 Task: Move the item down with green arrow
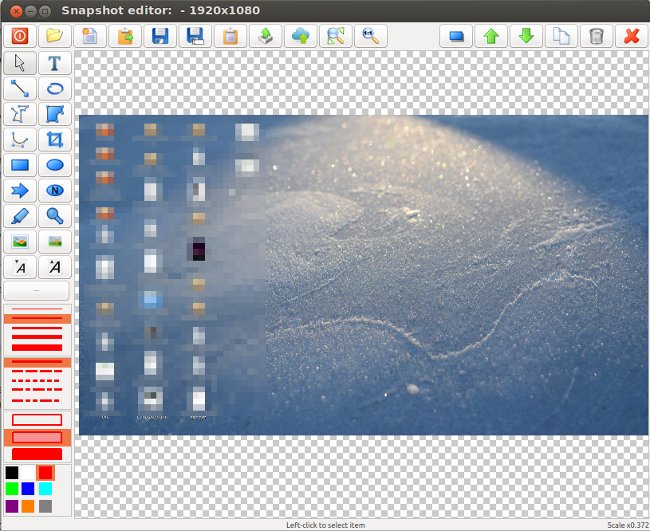pos(526,36)
